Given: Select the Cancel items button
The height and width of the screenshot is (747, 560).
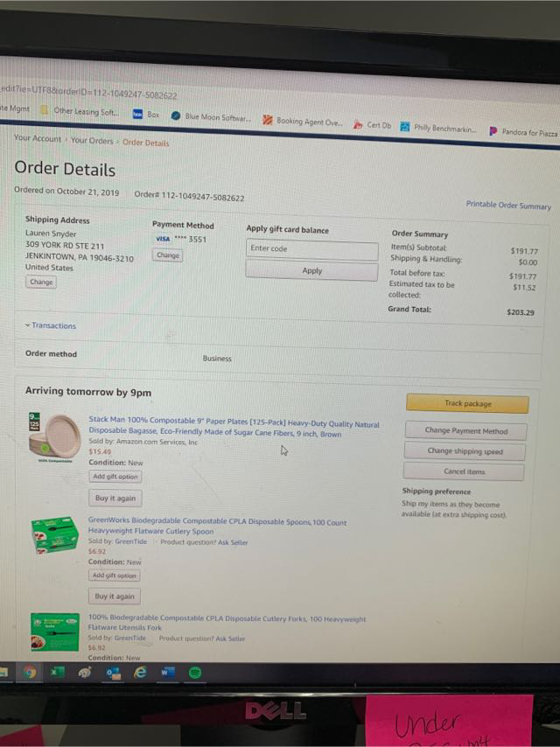Looking at the screenshot, I should 465,471.
